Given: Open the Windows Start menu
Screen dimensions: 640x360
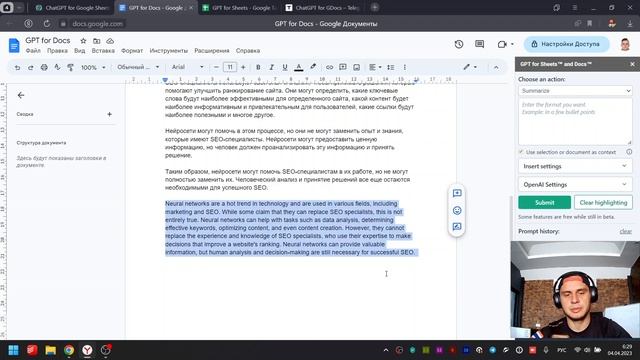Looking at the screenshot, I should coord(13,350).
